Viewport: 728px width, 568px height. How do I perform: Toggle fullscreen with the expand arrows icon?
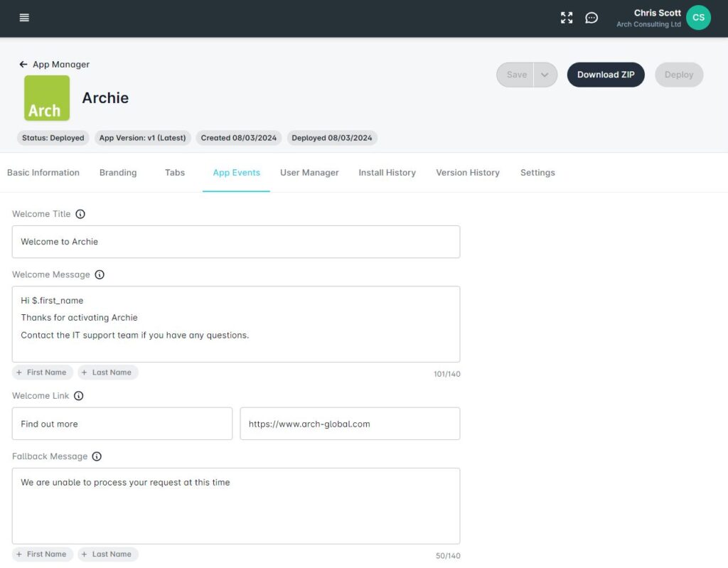coord(567,18)
